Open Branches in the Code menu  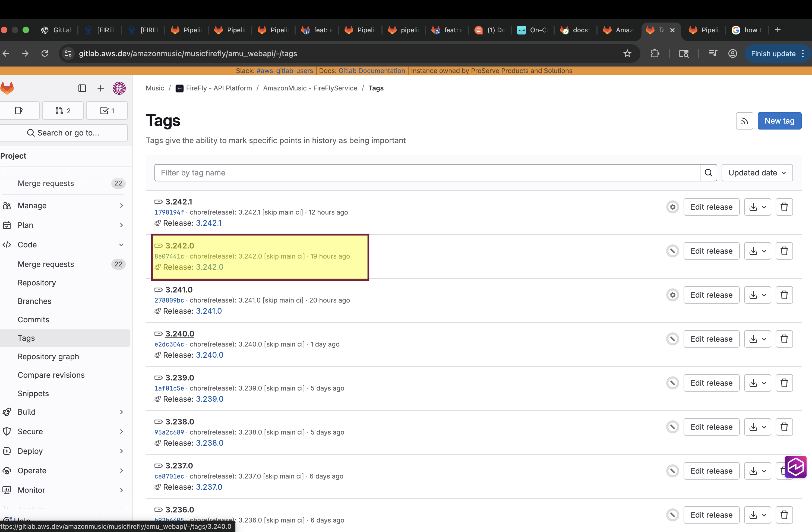click(x=34, y=301)
